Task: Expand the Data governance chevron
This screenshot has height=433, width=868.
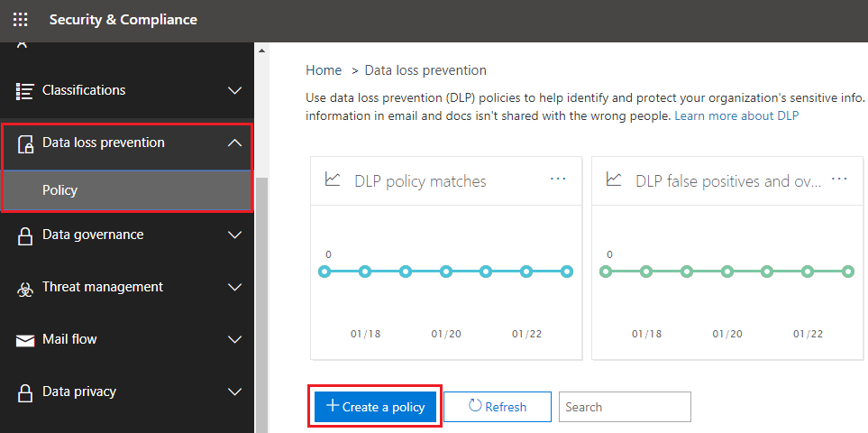Action: (x=235, y=235)
